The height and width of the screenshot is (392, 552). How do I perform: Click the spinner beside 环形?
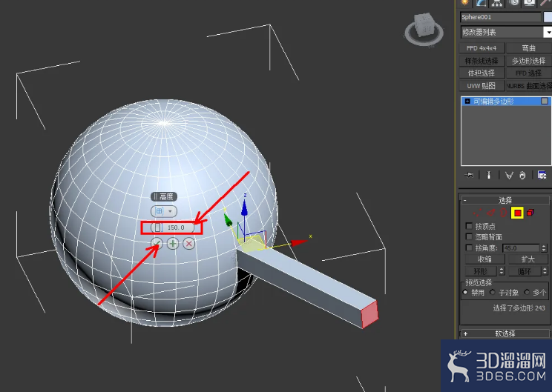[502, 271]
